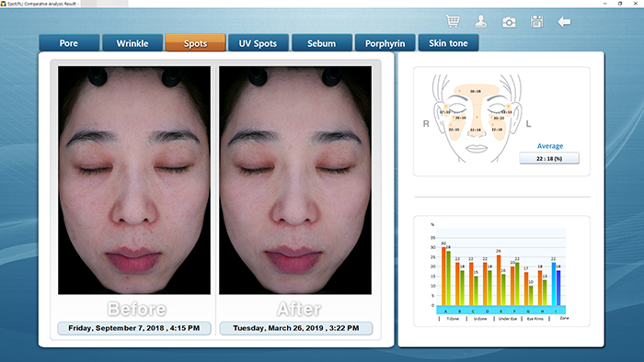
Task: Click the March 26, 2019 date button
Action: tap(296, 328)
